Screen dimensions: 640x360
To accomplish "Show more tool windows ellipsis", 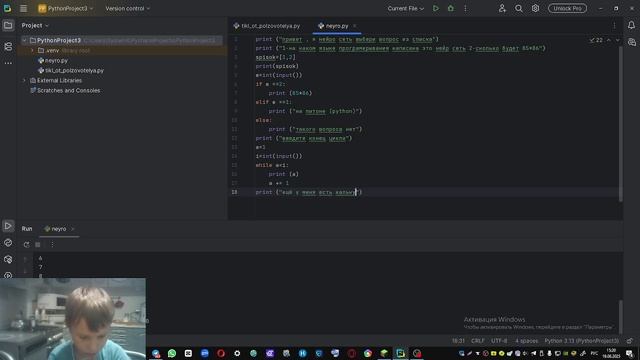I will coord(8,63).
